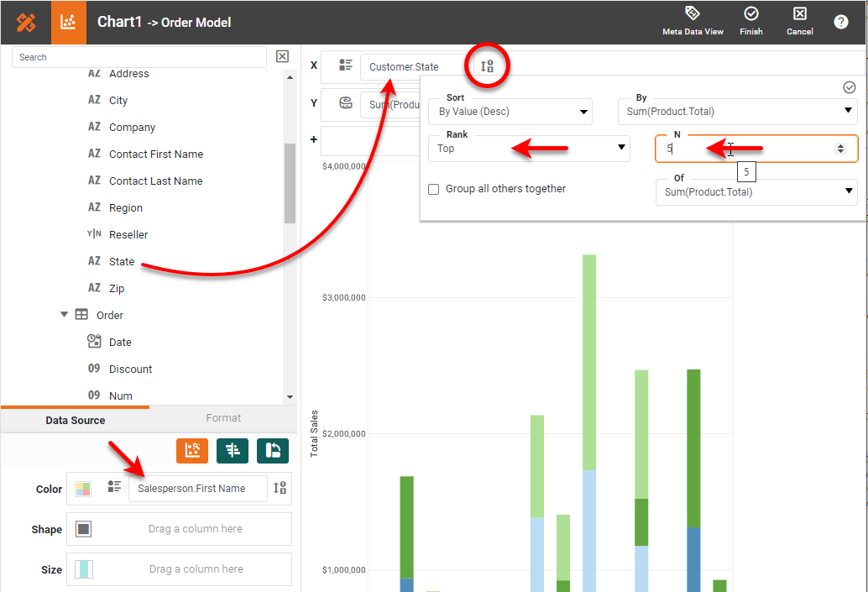Click the orange chart type icon in Data Source
This screenshot has width=868, height=592.
(192, 450)
